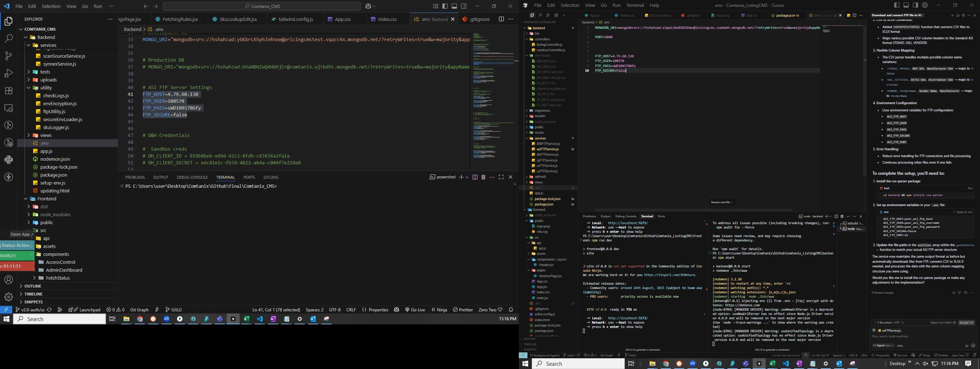Click the Comtanix_CMS command center search box
The image size is (980, 369).
pyautogui.click(x=262, y=6)
